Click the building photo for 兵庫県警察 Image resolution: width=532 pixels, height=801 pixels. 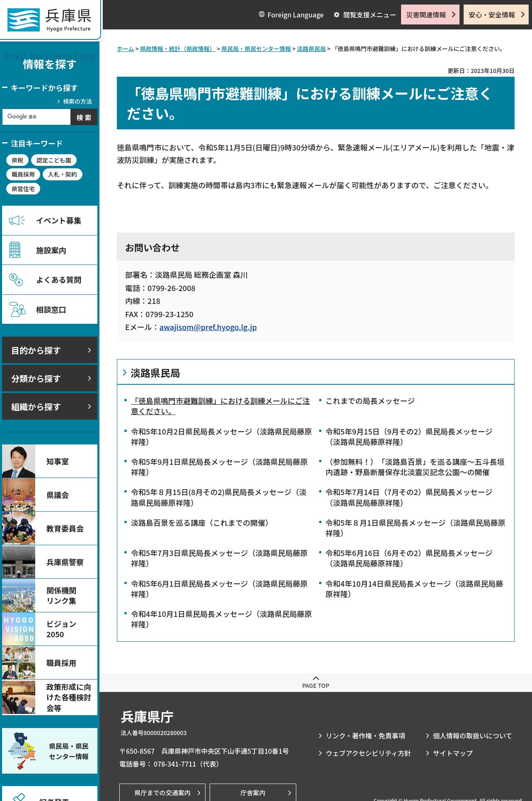[19, 562]
